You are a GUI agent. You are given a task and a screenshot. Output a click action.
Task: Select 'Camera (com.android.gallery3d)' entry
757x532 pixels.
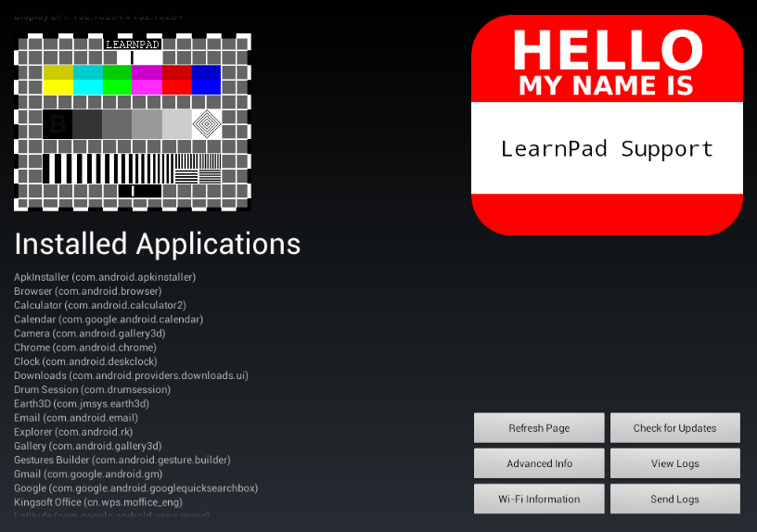pyautogui.click(x=90, y=334)
